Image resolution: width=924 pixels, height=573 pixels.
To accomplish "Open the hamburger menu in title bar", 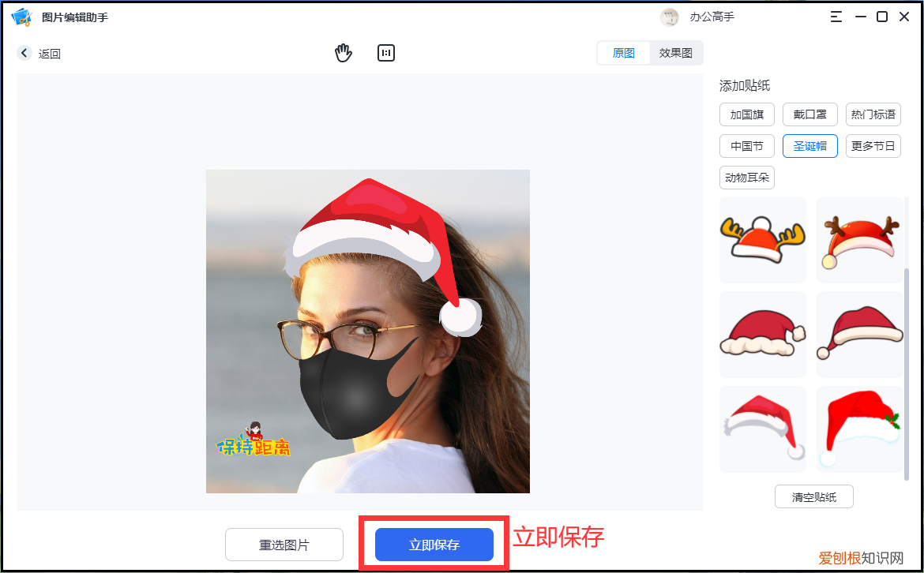I will (x=836, y=16).
